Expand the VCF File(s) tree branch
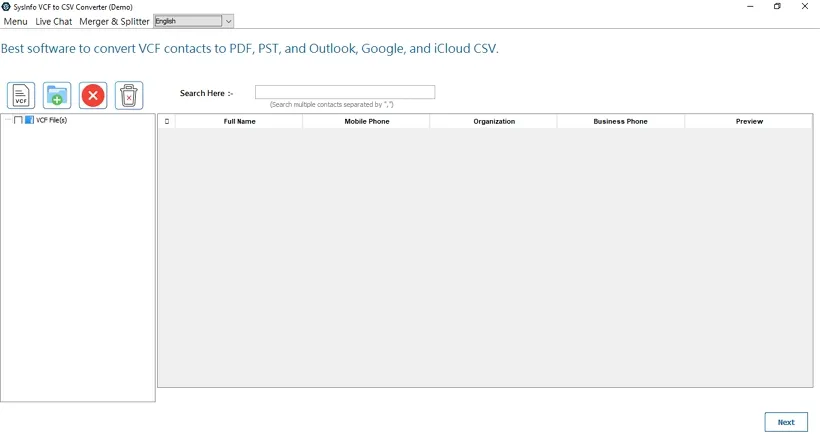Image resolution: width=820 pixels, height=437 pixels. tap(8, 120)
